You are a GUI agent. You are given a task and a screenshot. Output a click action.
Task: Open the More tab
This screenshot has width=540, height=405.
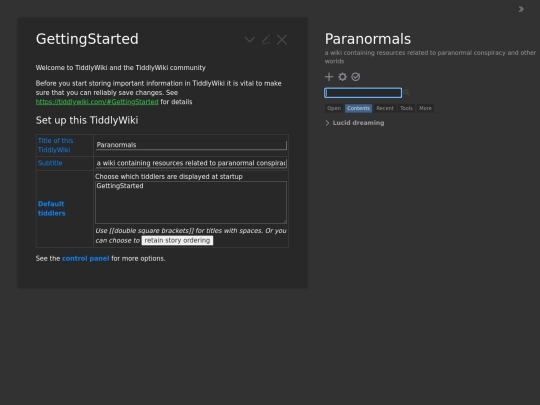[425, 108]
